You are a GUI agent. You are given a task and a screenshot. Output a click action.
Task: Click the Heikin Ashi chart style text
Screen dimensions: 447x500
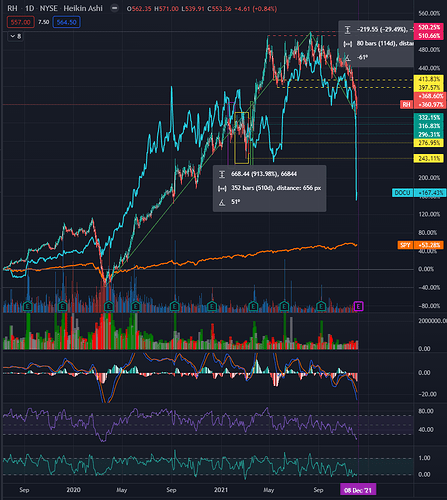point(83,8)
